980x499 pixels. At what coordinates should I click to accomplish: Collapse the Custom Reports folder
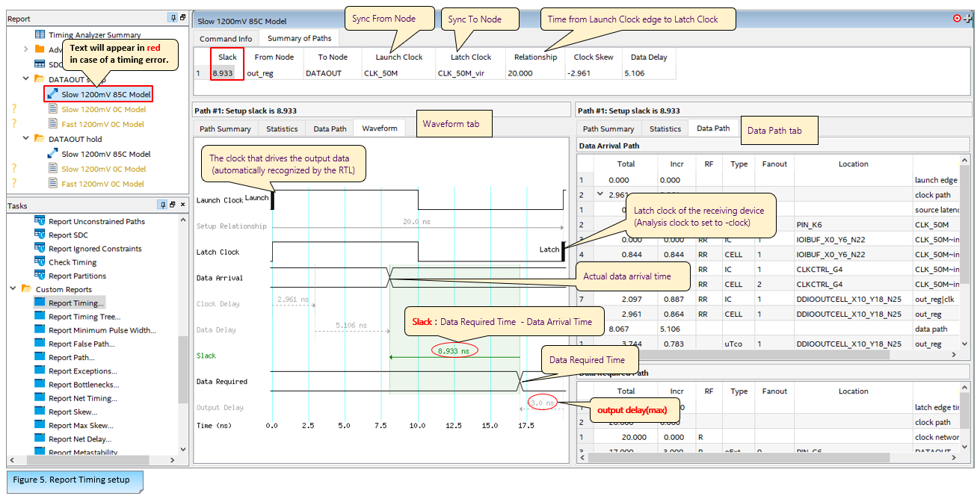point(13,289)
